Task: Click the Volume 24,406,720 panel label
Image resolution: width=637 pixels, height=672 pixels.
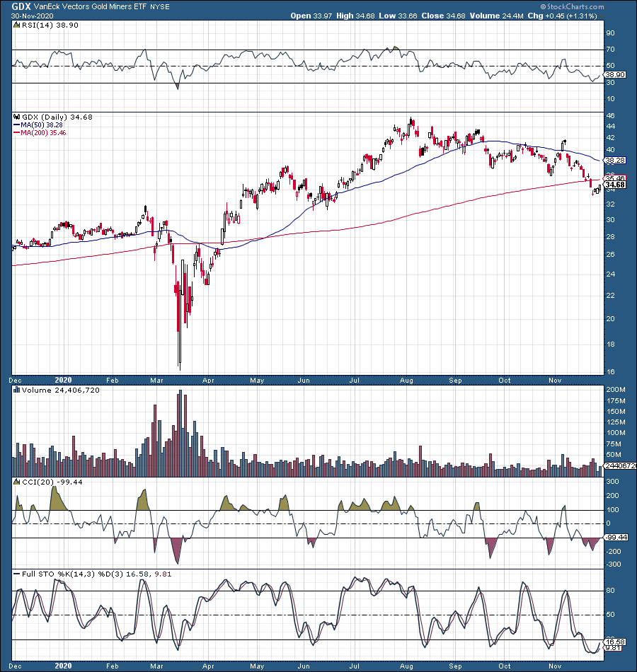Action: [x=60, y=390]
